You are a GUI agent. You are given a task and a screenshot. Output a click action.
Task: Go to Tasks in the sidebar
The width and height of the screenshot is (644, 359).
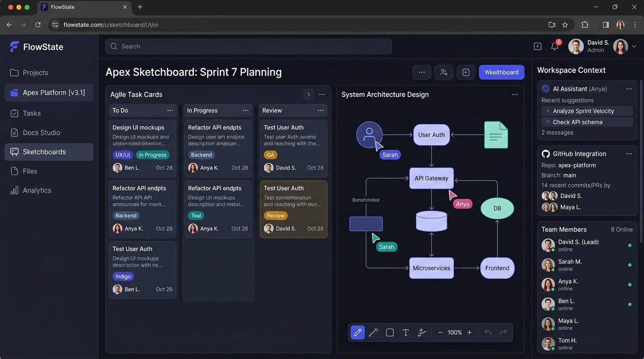(x=49, y=113)
